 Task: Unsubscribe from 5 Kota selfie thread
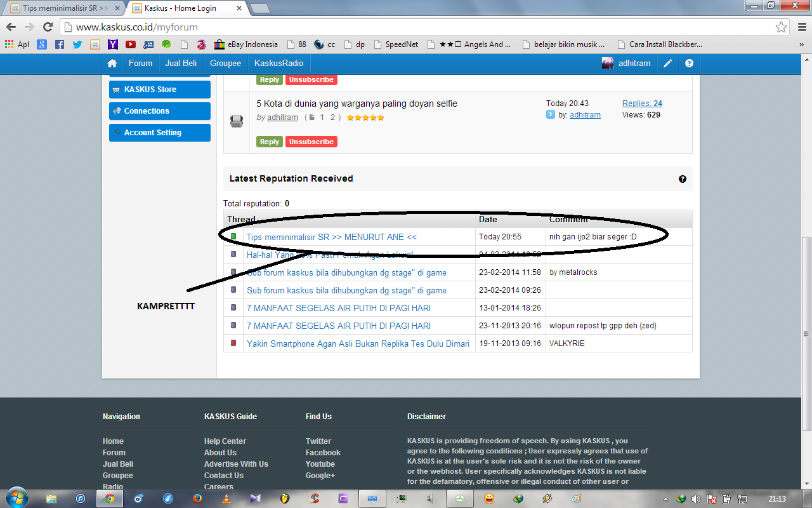click(x=311, y=142)
